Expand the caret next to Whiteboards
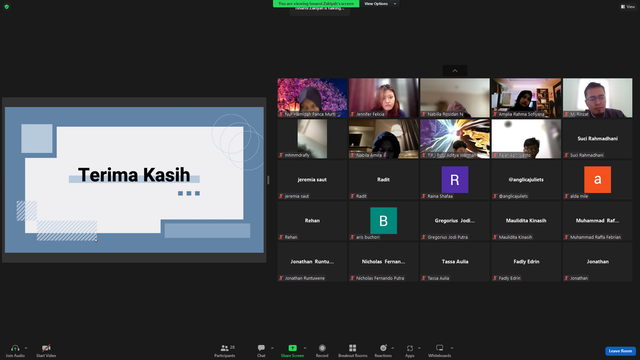 click(x=452, y=348)
